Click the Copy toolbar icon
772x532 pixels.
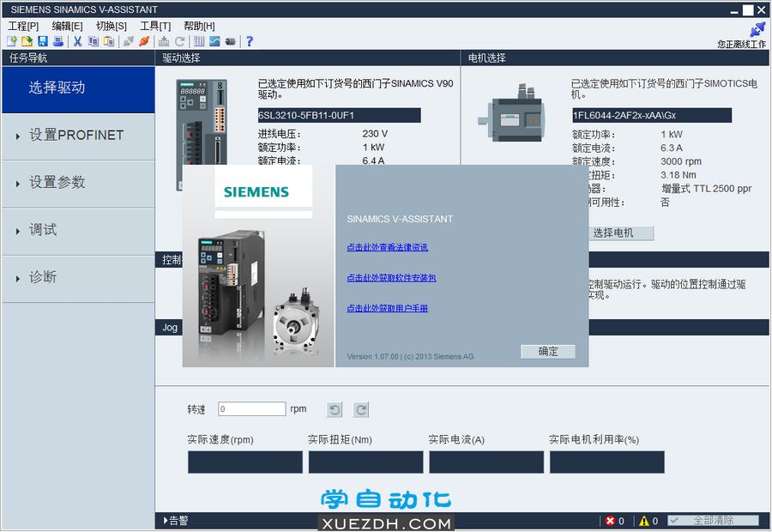[93, 41]
